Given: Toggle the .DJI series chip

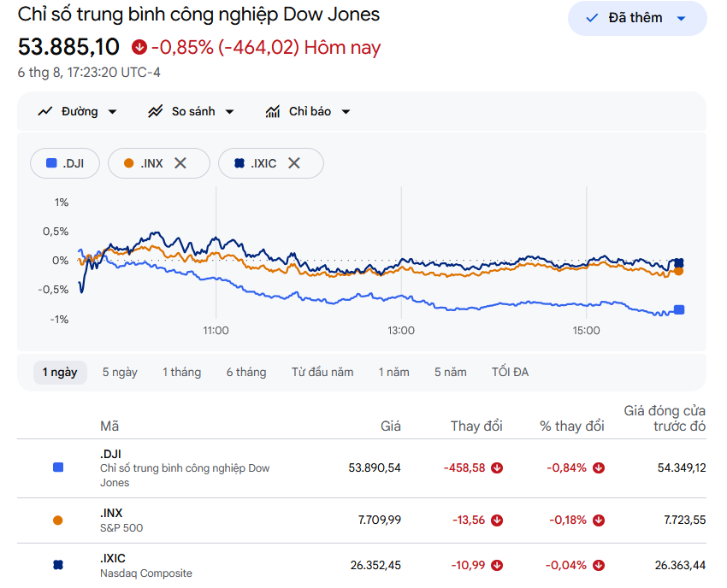Looking at the screenshot, I should pos(65,163).
